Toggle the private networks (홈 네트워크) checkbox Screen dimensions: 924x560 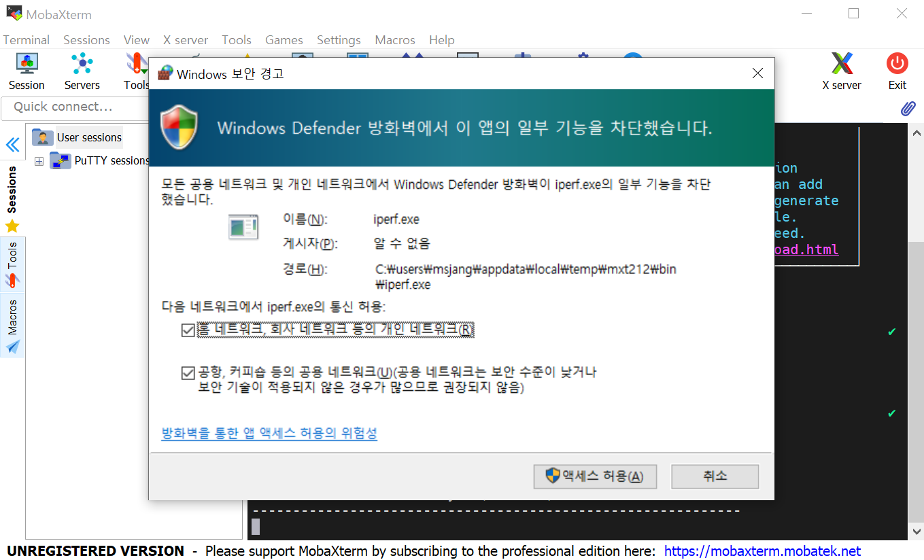[188, 330]
